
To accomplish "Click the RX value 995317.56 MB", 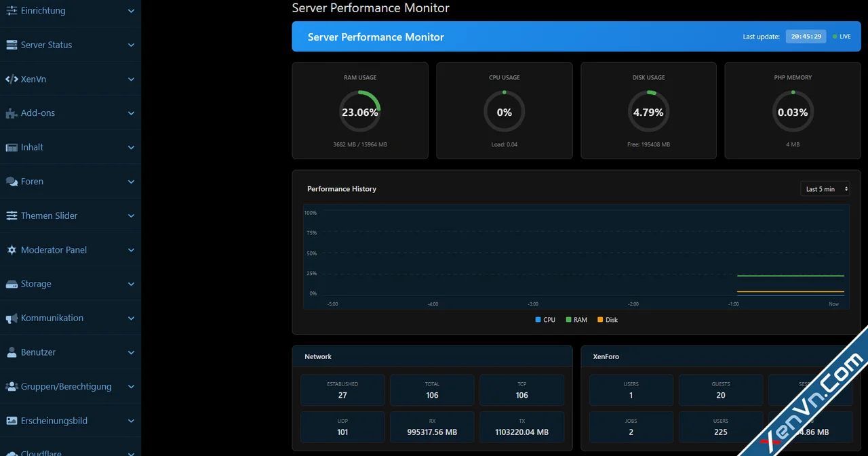I will pos(432,432).
